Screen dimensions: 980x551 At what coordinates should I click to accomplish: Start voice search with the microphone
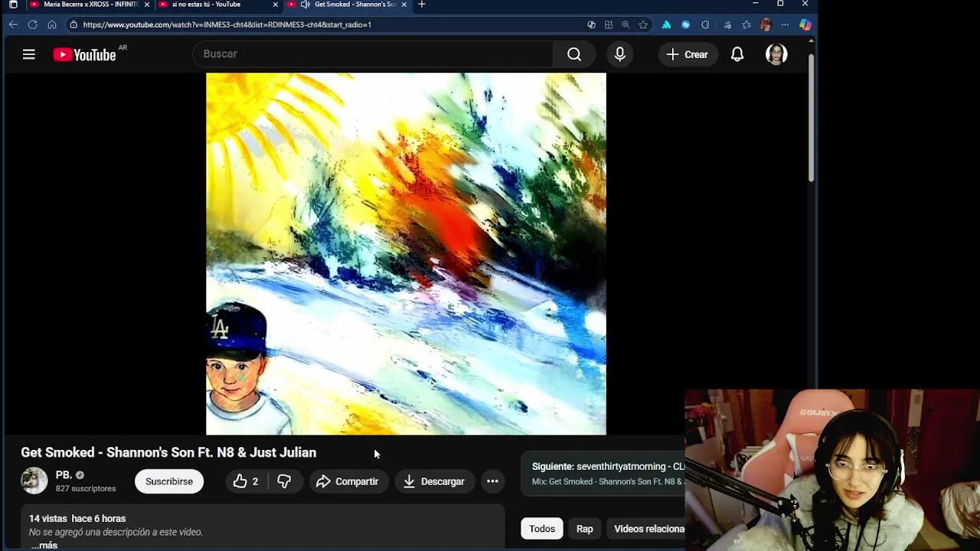tap(619, 54)
